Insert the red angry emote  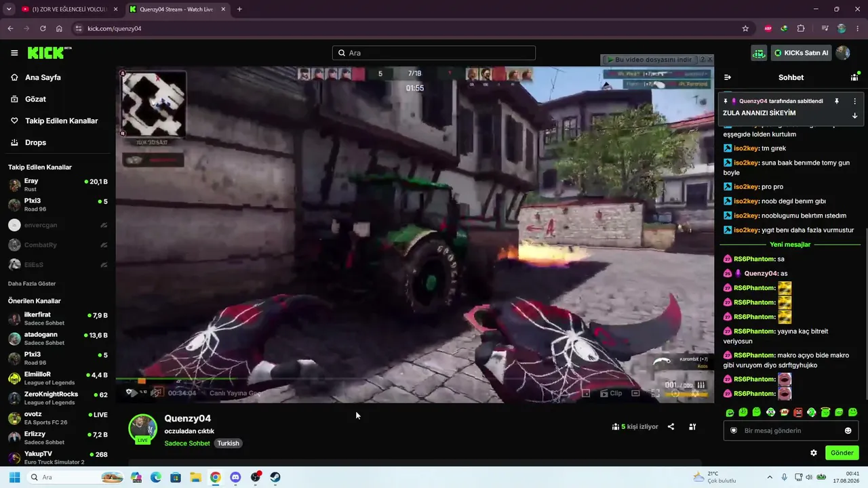coord(798,412)
